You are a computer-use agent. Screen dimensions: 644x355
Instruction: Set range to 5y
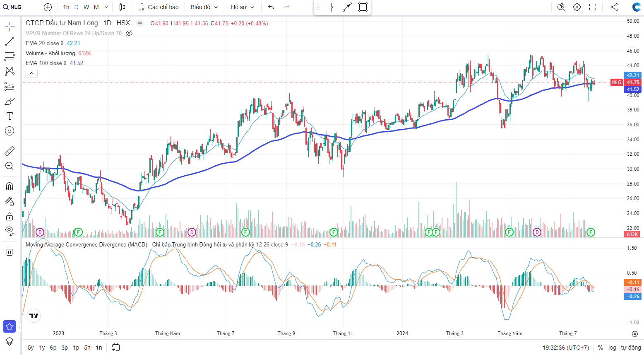[31, 348]
